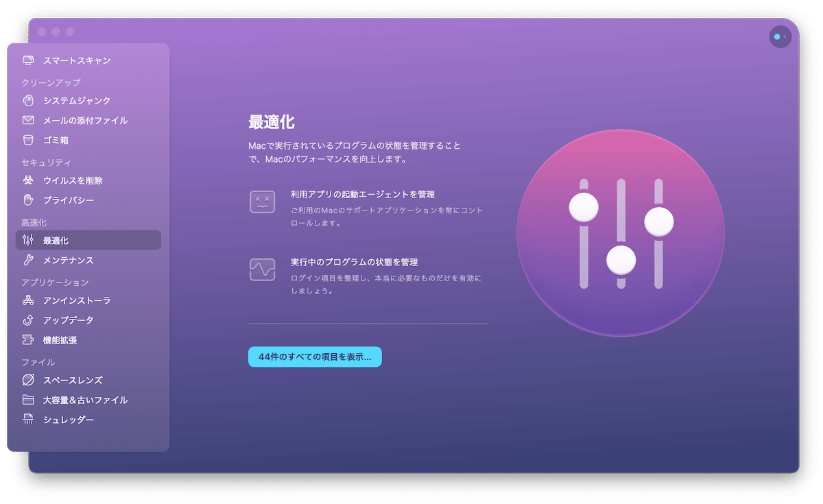This screenshot has width=823, height=504.
Task: Click the システムジャンク icon in sidebar
Action: point(28,100)
